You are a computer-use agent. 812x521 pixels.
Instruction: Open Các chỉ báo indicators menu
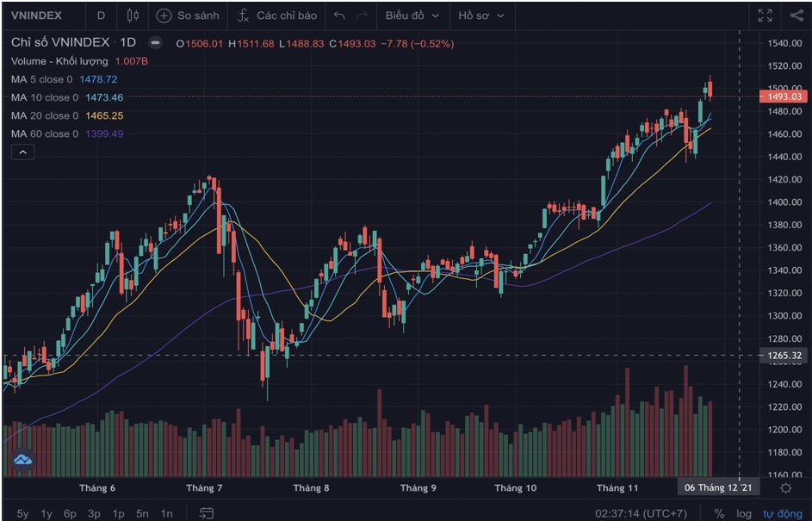pyautogui.click(x=277, y=16)
